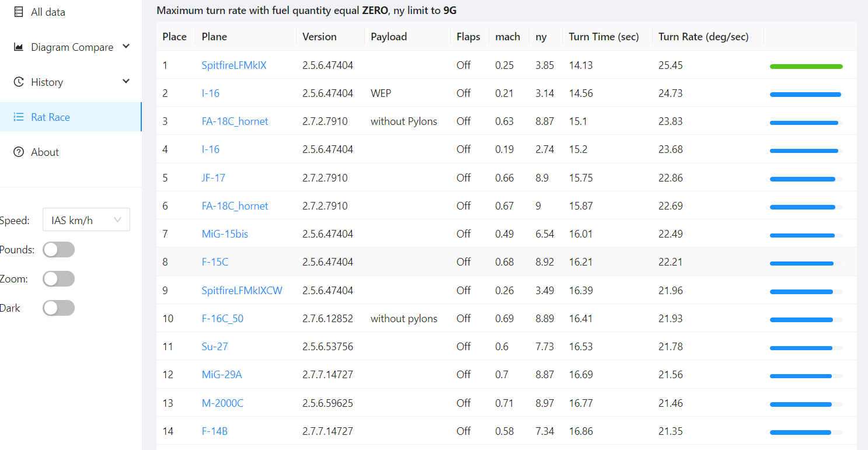The image size is (868, 450).
Task: Click the Payload column header
Action: coord(389,37)
